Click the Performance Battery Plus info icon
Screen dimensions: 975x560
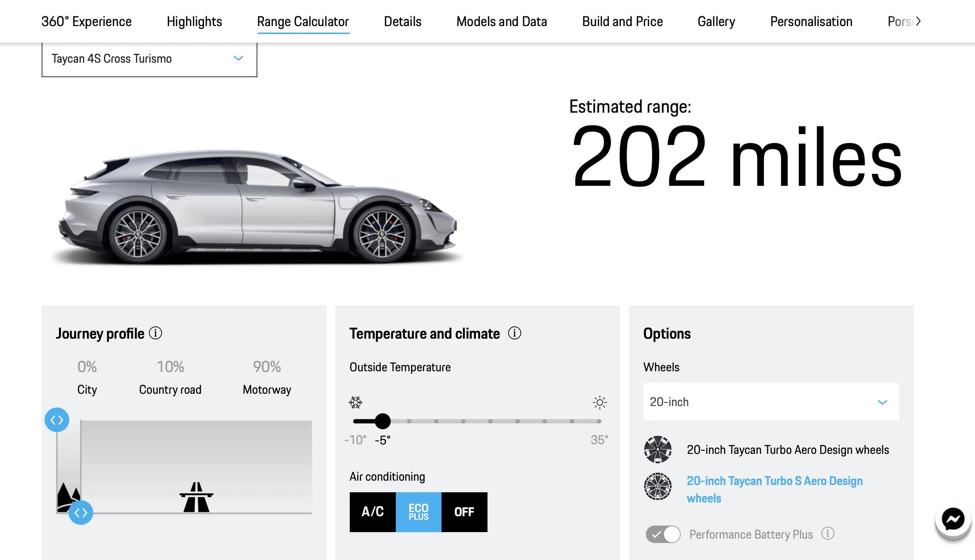827,534
